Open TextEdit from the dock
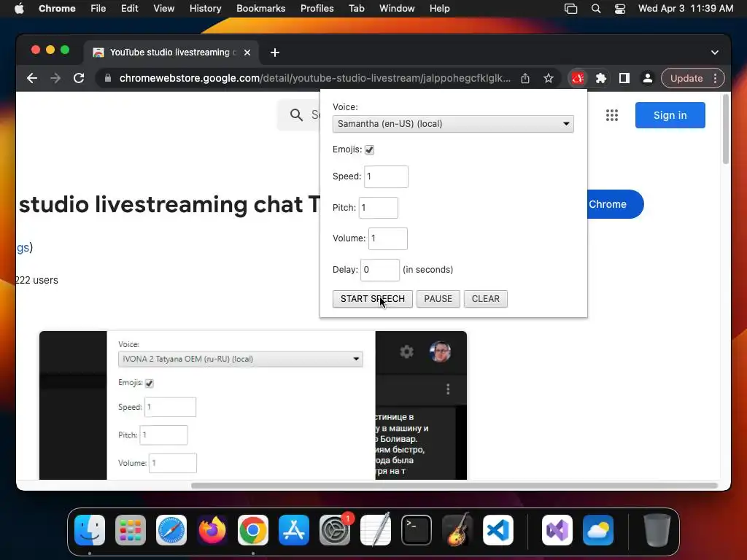 [376, 530]
